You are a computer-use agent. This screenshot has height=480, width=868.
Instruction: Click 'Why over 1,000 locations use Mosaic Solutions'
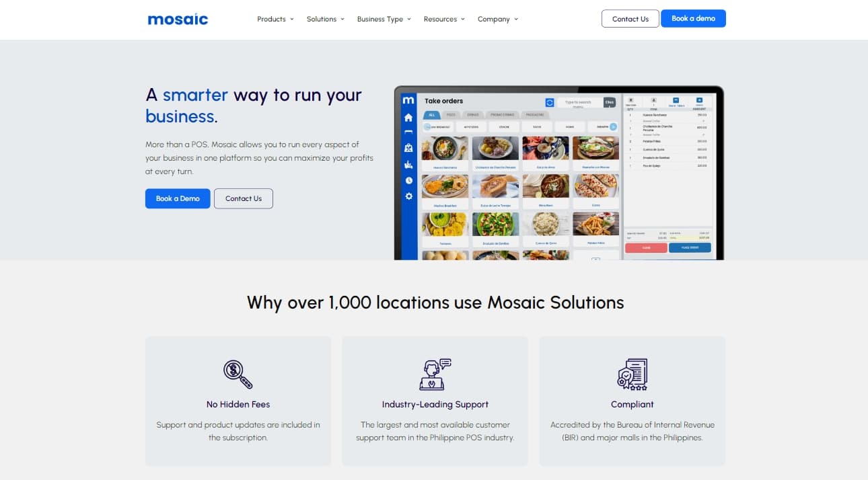(x=435, y=303)
